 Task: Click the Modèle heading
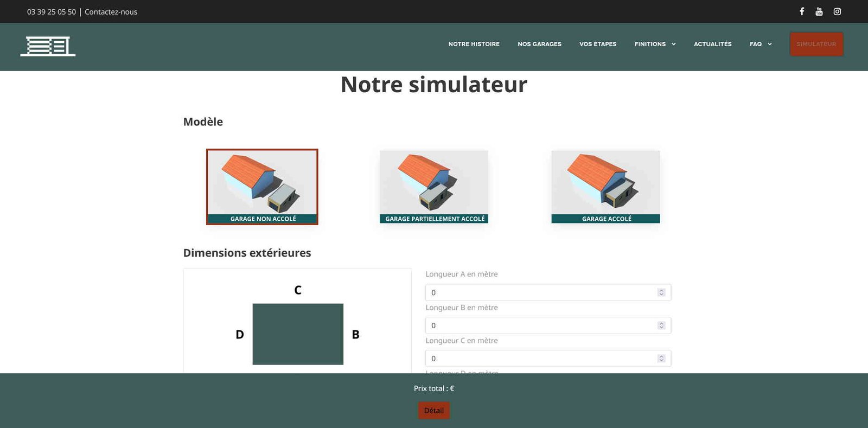point(203,122)
